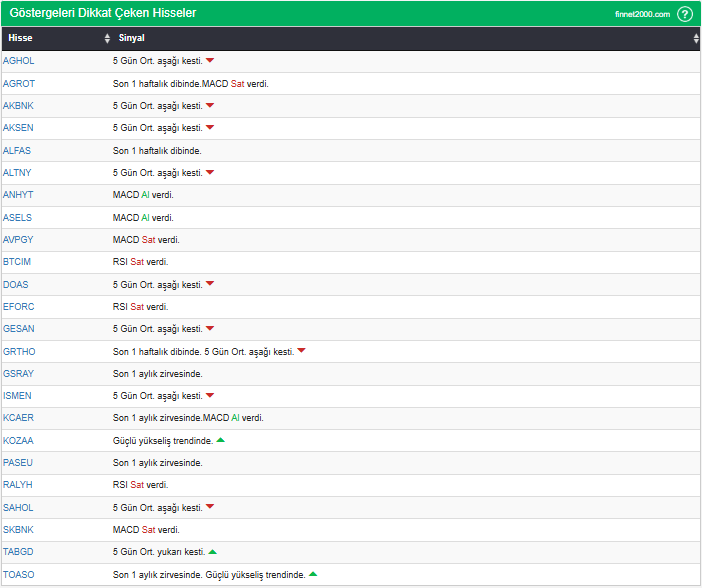Open the ALFAS stock link
The width and height of the screenshot is (702, 588).
pyautogui.click(x=17, y=150)
